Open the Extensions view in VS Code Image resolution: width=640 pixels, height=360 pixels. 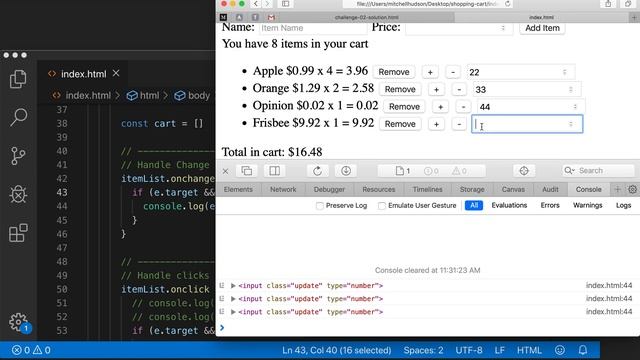[x=18, y=233]
